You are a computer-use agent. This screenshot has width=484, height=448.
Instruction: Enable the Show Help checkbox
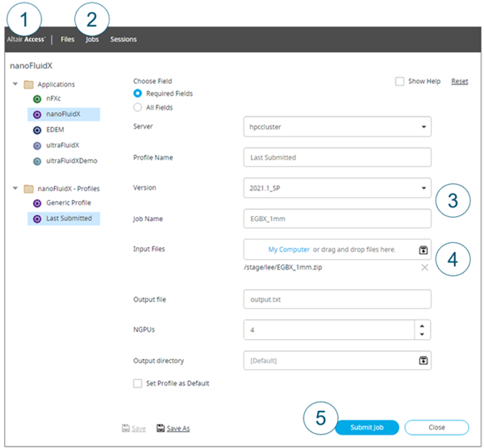pos(400,82)
